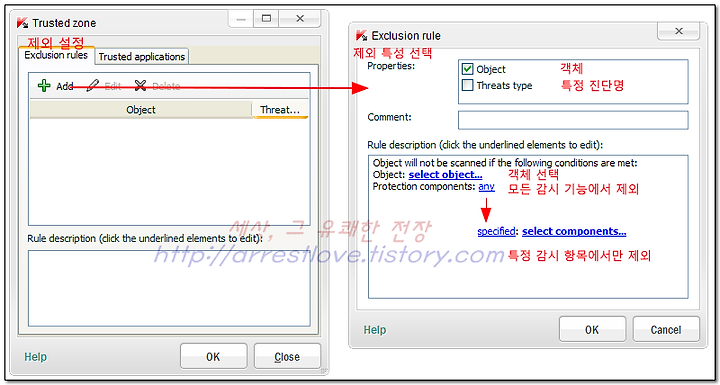The width and height of the screenshot is (720, 385).
Task: Open Help in Trusted zone window
Action: 35,357
